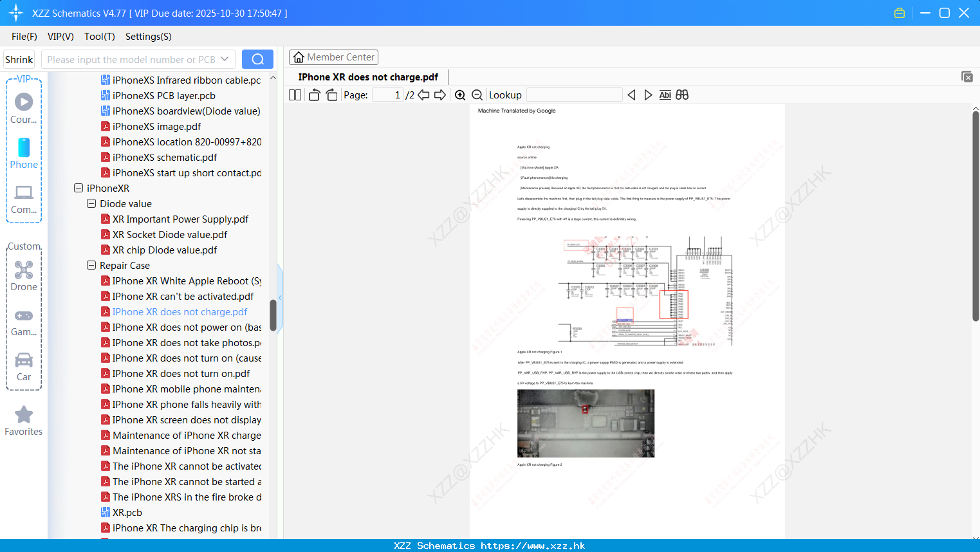Open the Car category
Image resolution: width=980 pixels, height=552 pixels.
(24, 367)
